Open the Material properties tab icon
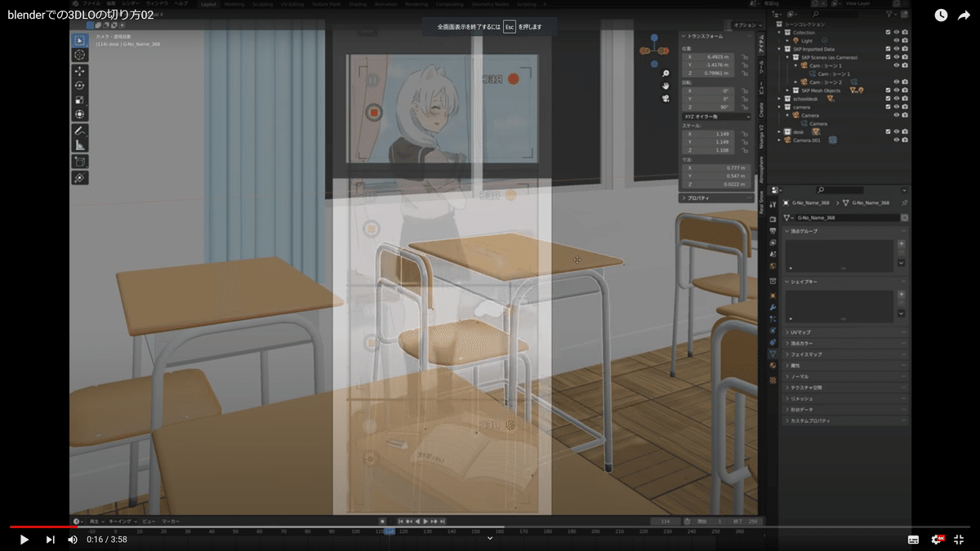Screen dimensions: 980x551 [x=773, y=367]
